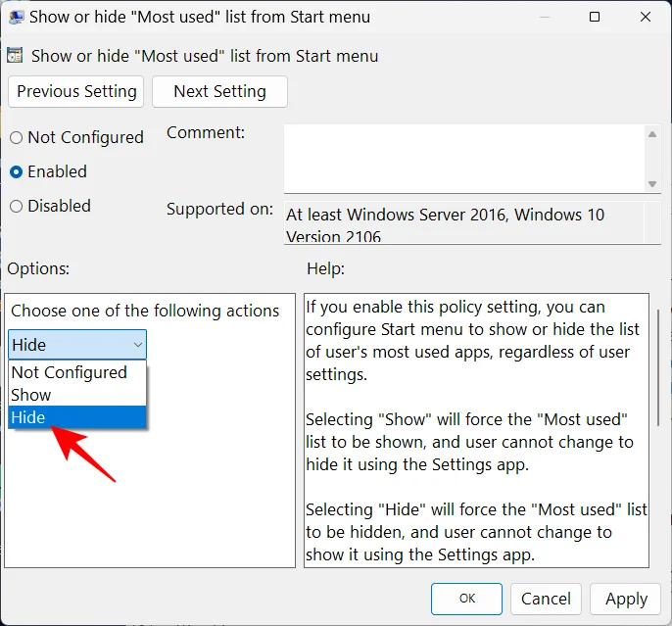Image resolution: width=672 pixels, height=626 pixels.
Task: Close the policy dialog window
Action: click(x=645, y=17)
